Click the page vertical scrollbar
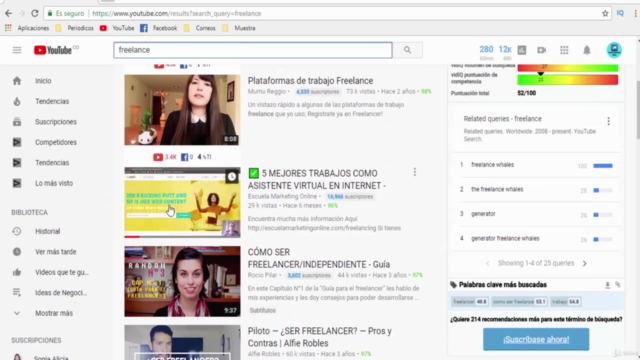Image resolution: width=640 pixels, height=360 pixels. [x=637, y=110]
